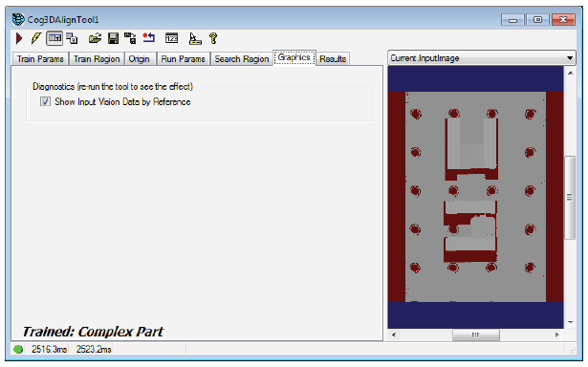The width and height of the screenshot is (588, 367).
Task: Select the Search Region tab
Action: click(x=242, y=59)
